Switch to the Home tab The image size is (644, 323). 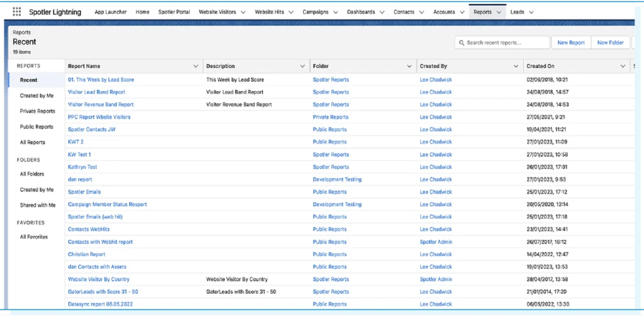143,12
